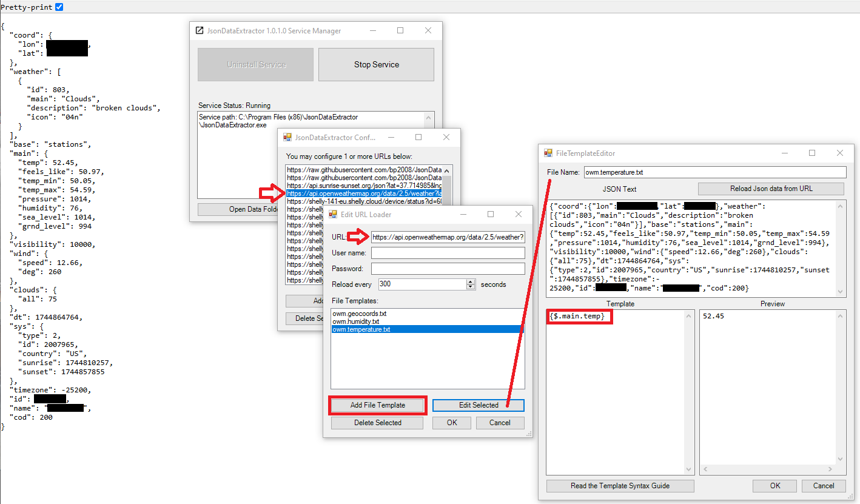Click the Add File Template button
Viewport: 860px width, 504px height.
click(378, 405)
